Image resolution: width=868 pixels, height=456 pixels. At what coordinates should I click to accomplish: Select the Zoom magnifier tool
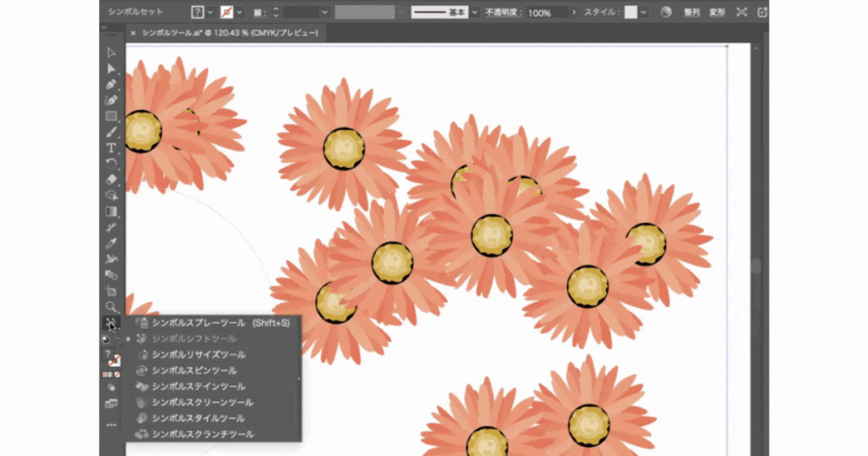[111, 307]
